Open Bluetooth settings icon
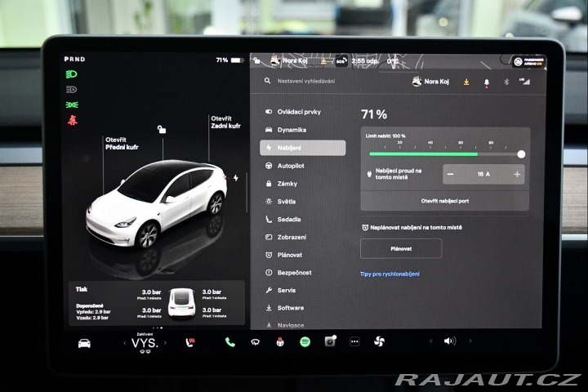The height and width of the screenshot is (392, 588). pyautogui.click(x=506, y=82)
